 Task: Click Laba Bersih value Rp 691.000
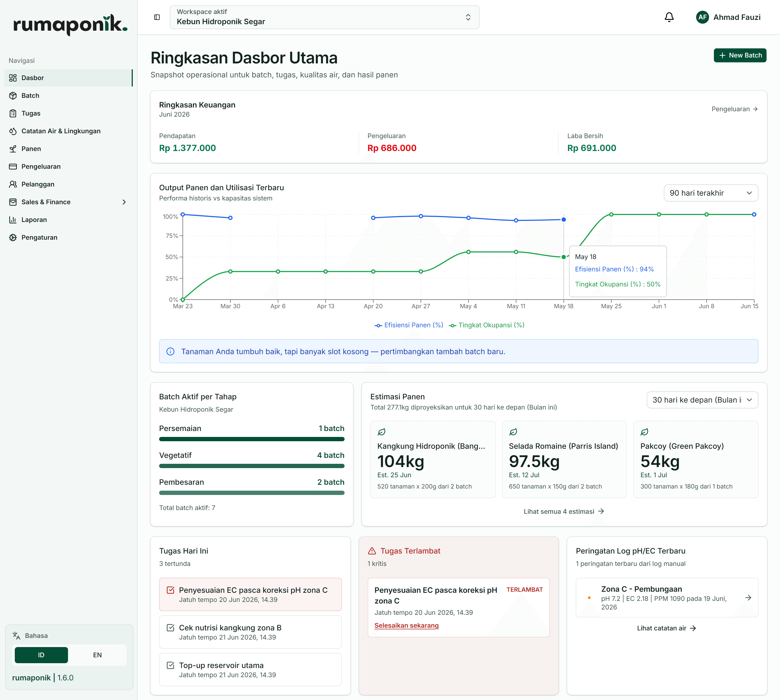[592, 148]
